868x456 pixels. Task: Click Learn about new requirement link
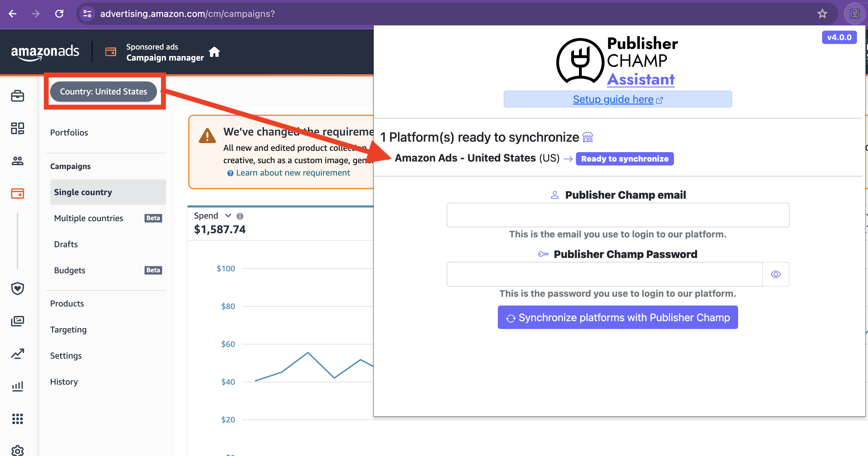[293, 173]
